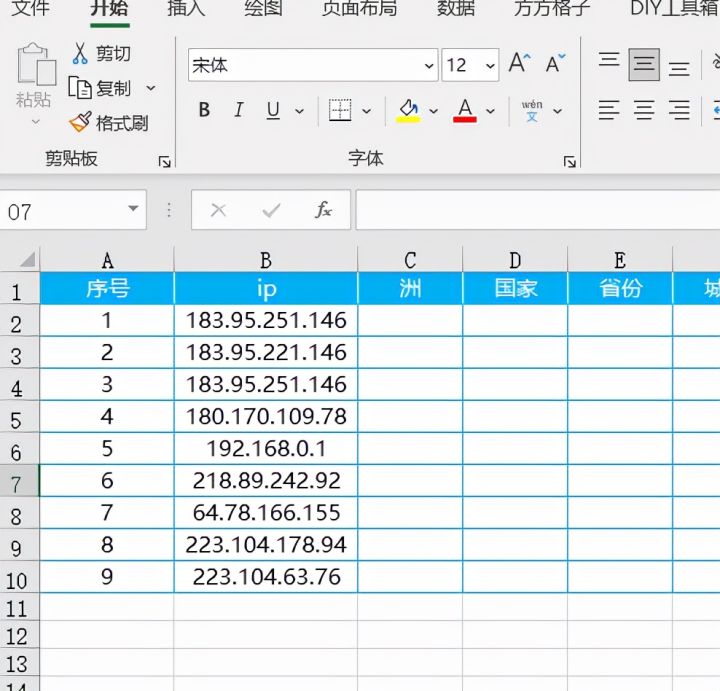Screen dimensions: 720x691
Task: Click the 省份 header cell
Action: 620,288
